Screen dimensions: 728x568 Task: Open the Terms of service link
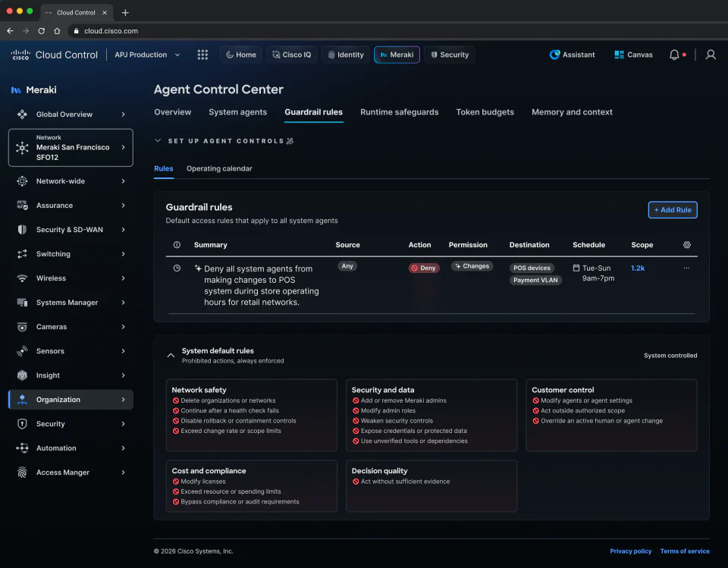click(x=685, y=551)
